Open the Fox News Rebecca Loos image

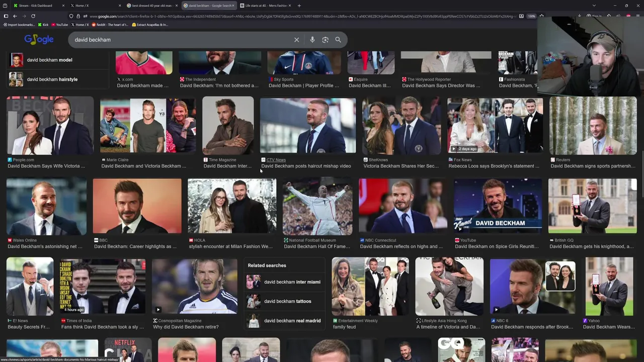495,126
